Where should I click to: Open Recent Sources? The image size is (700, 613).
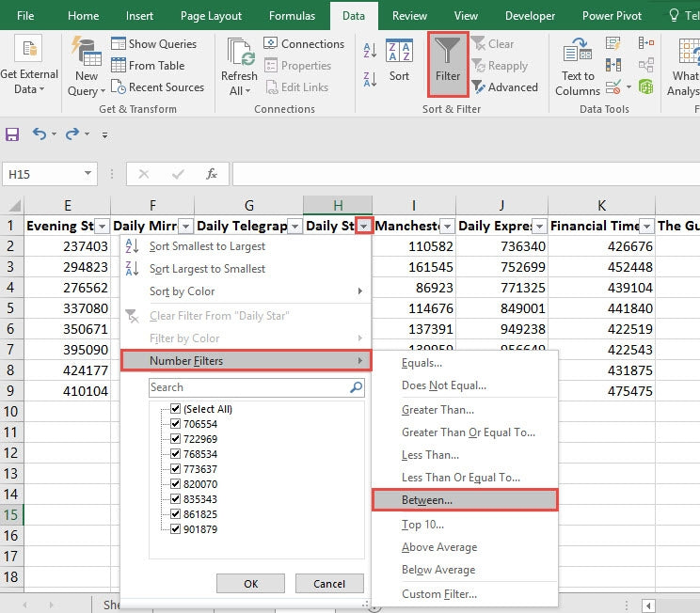[157, 87]
